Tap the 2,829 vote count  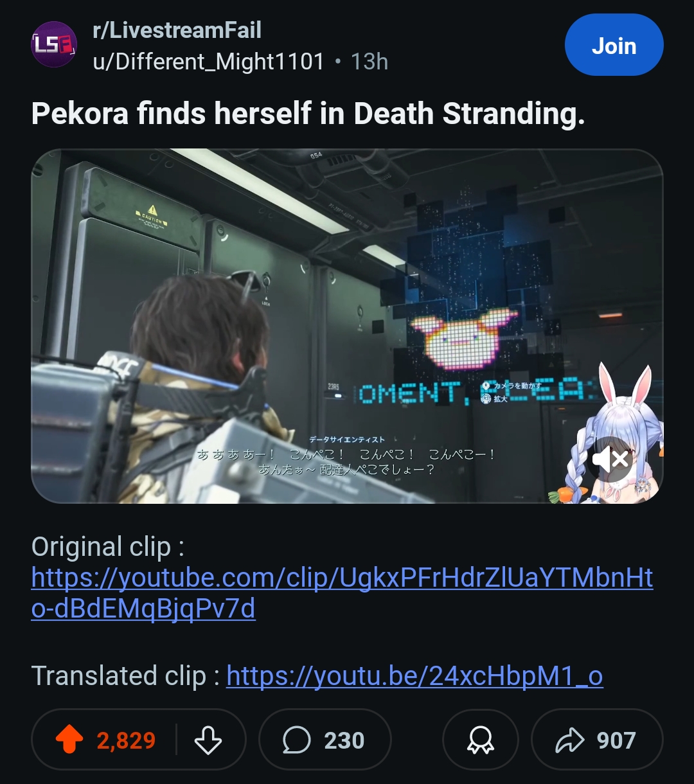pos(126,740)
